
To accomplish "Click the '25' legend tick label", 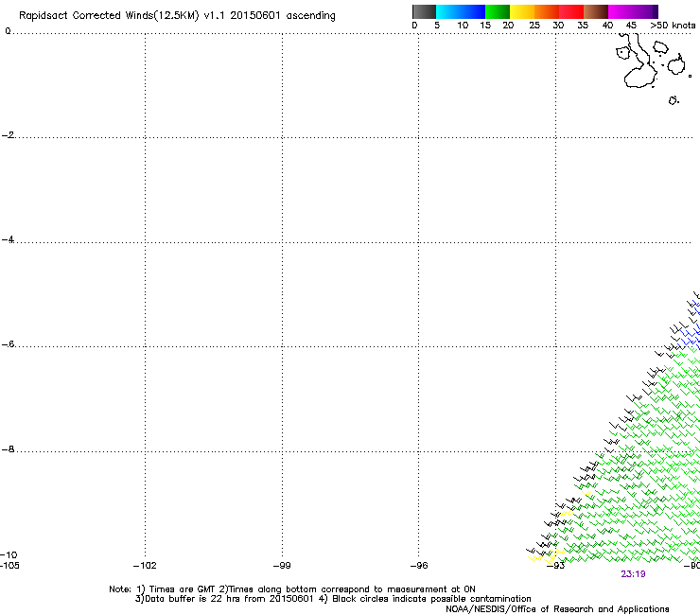I will pos(534,26).
